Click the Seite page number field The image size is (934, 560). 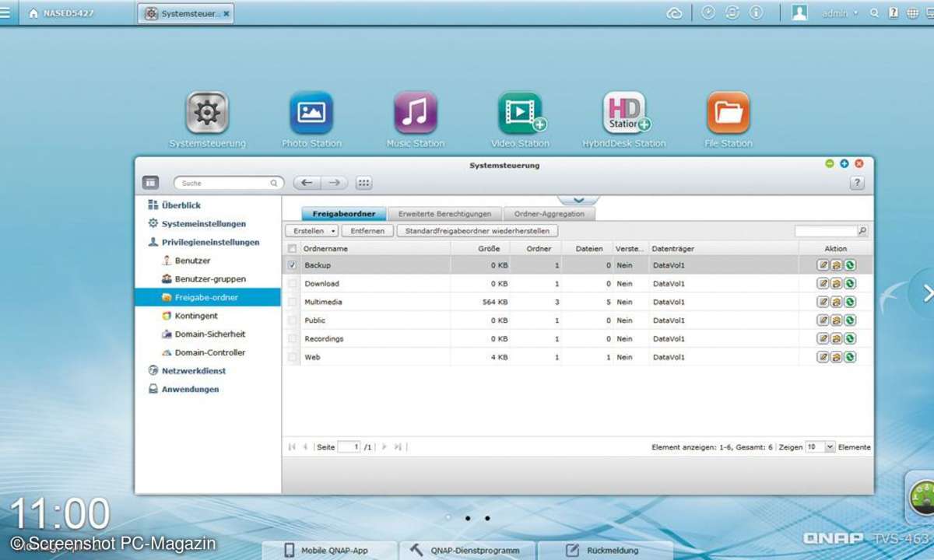click(349, 447)
